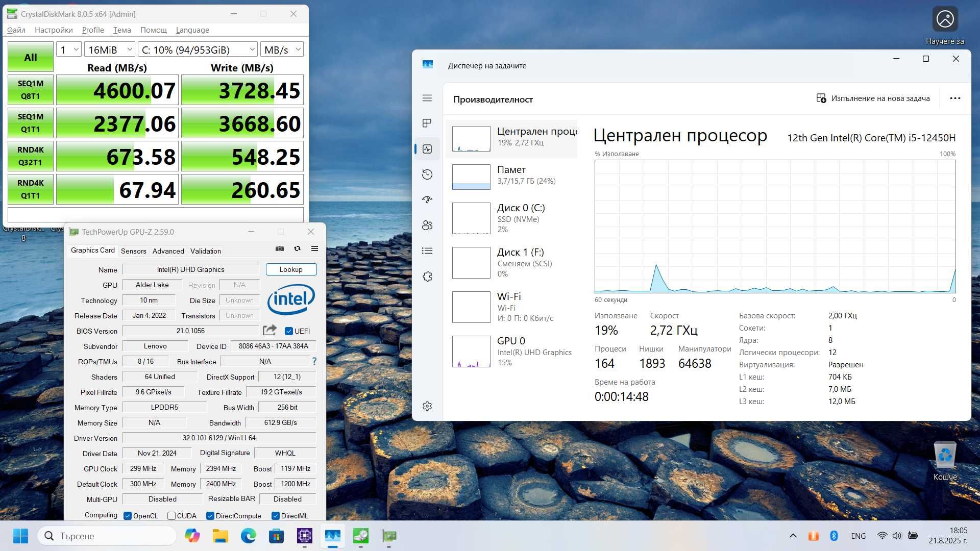Select the Wi-Fi performance item
The width and height of the screenshot is (980, 551).
coord(512,307)
